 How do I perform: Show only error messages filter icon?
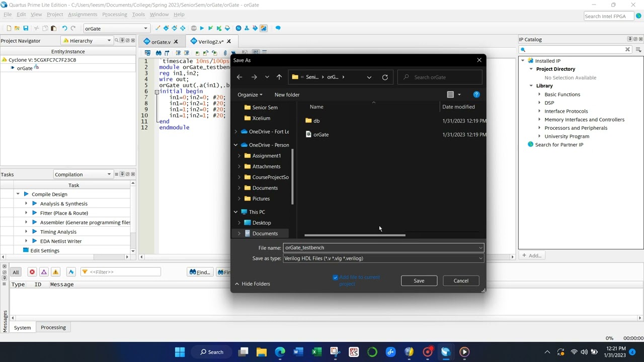(x=32, y=272)
